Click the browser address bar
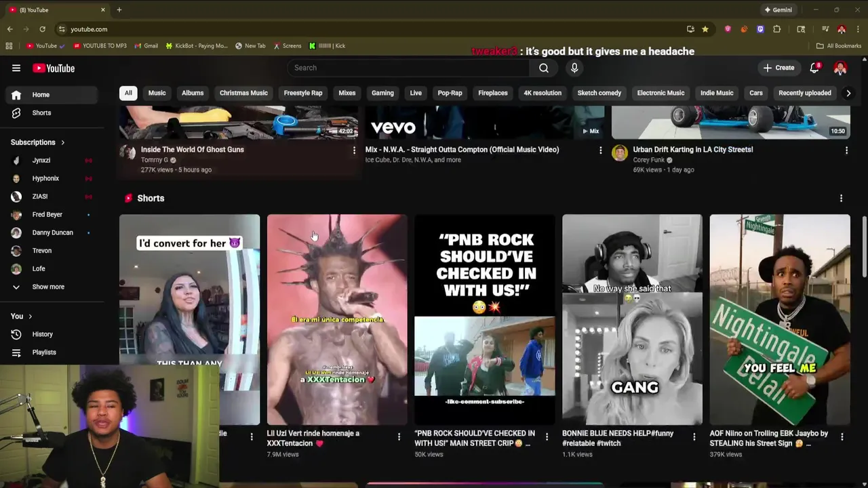Viewport: 868px width, 488px height. point(366,29)
